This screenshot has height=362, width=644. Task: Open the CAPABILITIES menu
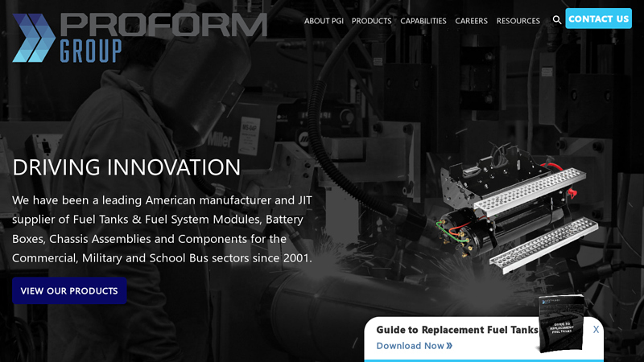(x=423, y=21)
